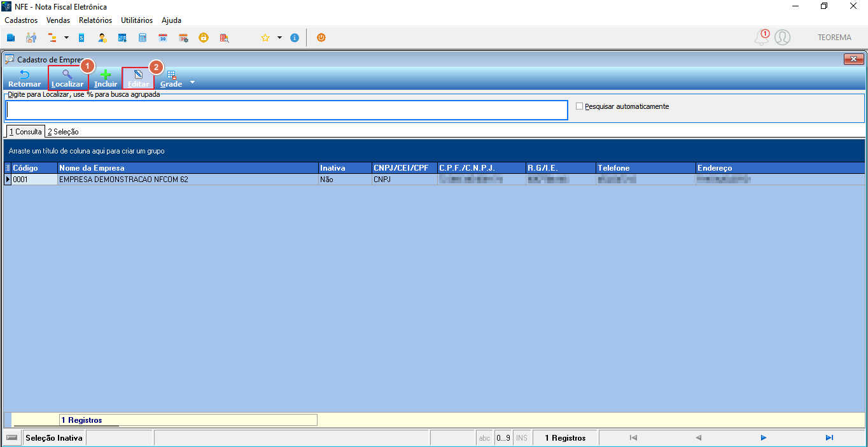Viewport: 868px width, 447px height.
Task: Click the INS indicator in status bar
Action: [x=522, y=438]
